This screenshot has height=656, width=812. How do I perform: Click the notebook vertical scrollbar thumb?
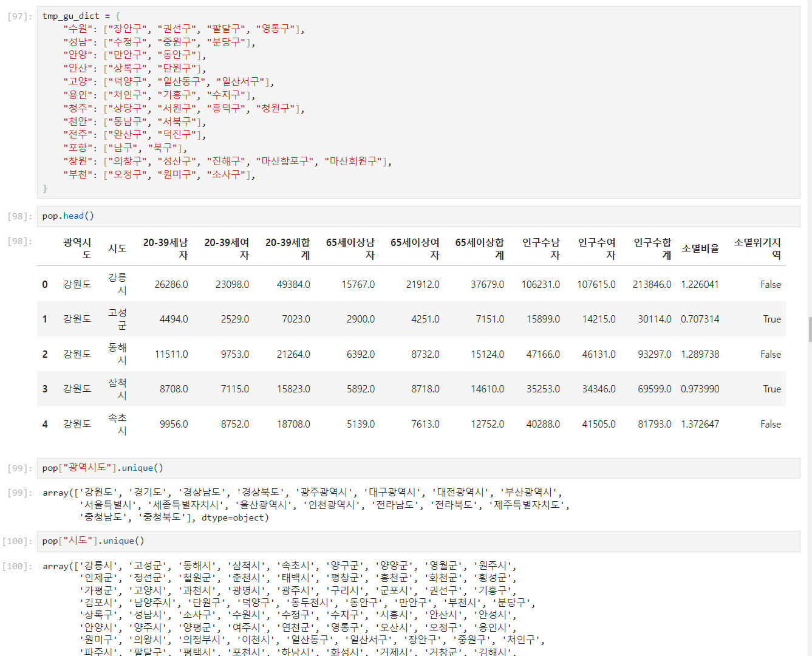pos(810,330)
